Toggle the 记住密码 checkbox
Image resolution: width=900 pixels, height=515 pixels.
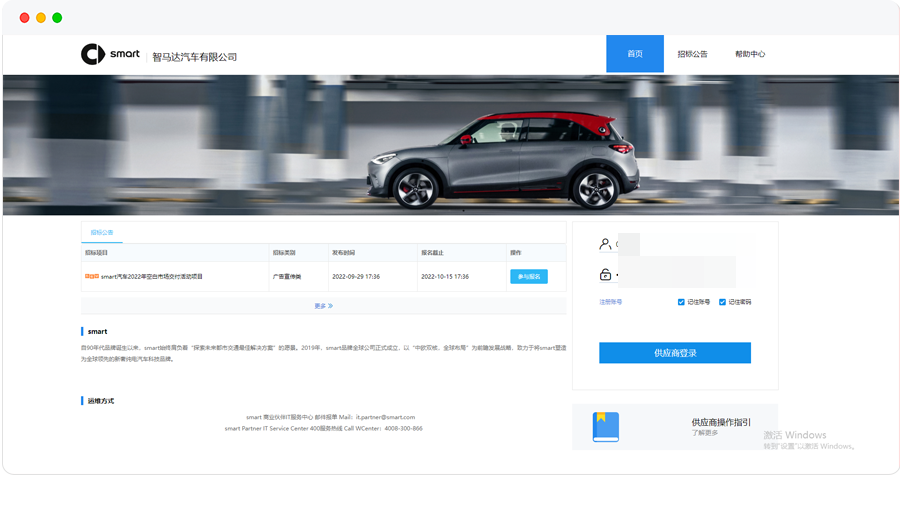click(x=723, y=302)
